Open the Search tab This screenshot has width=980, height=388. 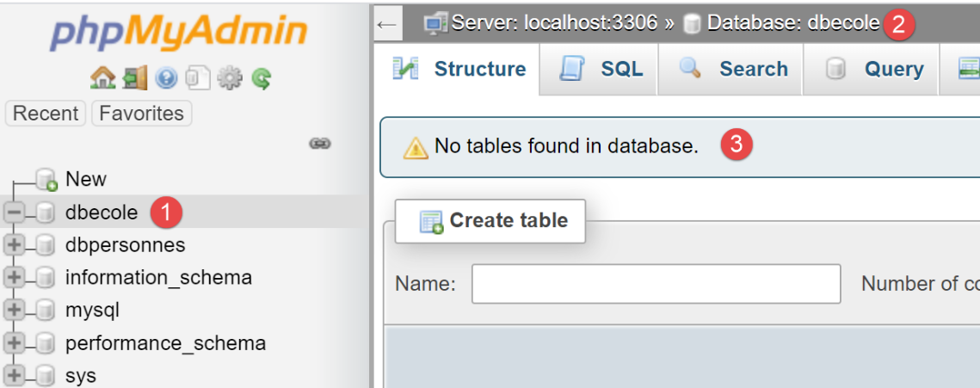(x=734, y=69)
